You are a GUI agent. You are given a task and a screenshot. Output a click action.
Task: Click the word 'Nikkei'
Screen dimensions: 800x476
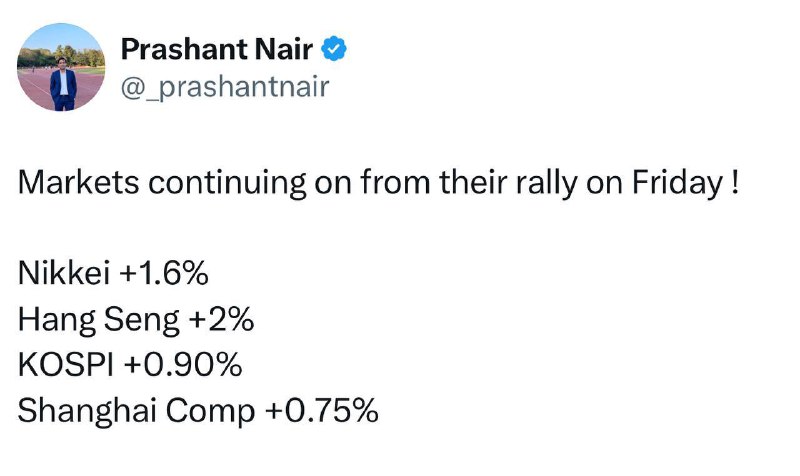pyautogui.click(x=64, y=273)
